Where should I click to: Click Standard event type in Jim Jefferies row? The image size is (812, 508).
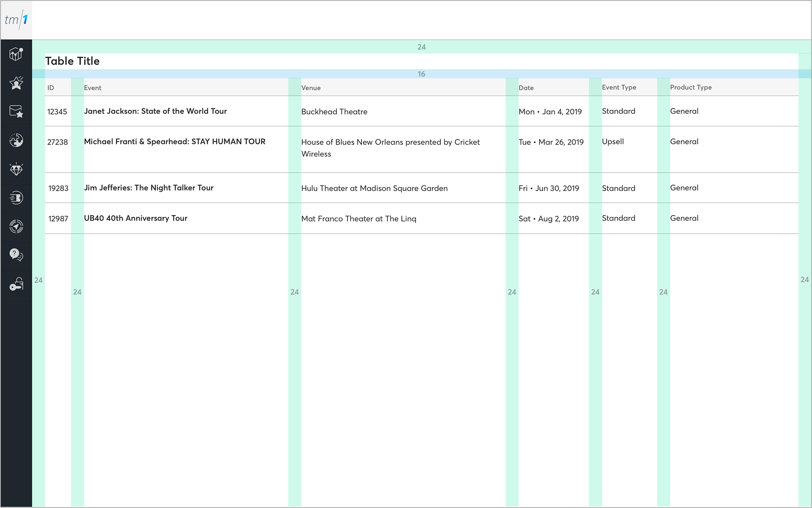coord(618,188)
